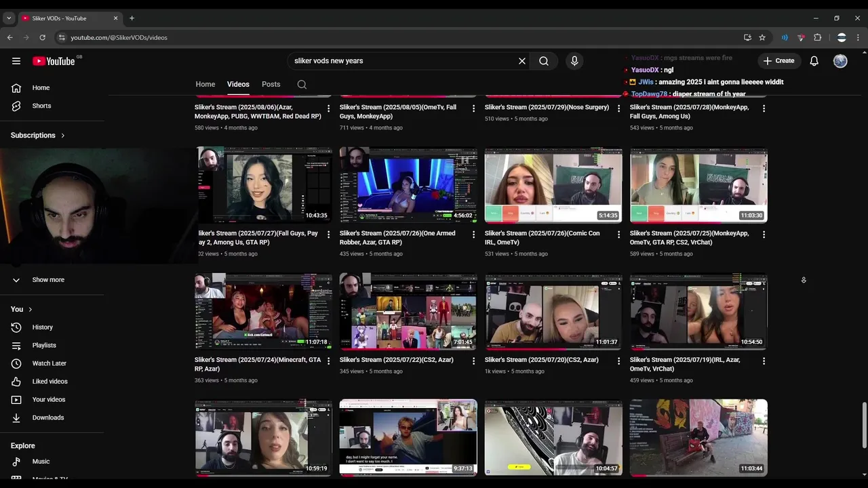The width and height of the screenshot is (868, 488).
Task: Open options for 2025/07/27 stream video
Action: (329, 235)
